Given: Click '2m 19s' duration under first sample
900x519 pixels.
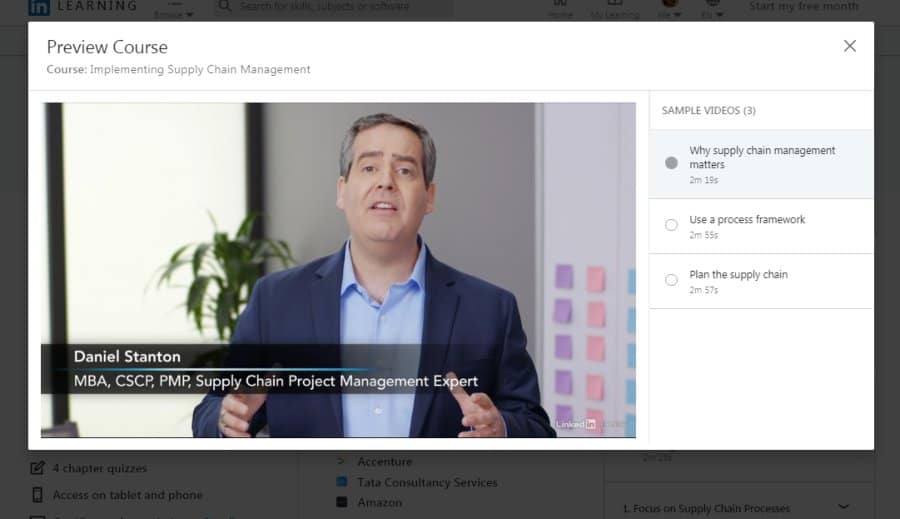Looking at the screenshot, I should (x=704, y=180).
